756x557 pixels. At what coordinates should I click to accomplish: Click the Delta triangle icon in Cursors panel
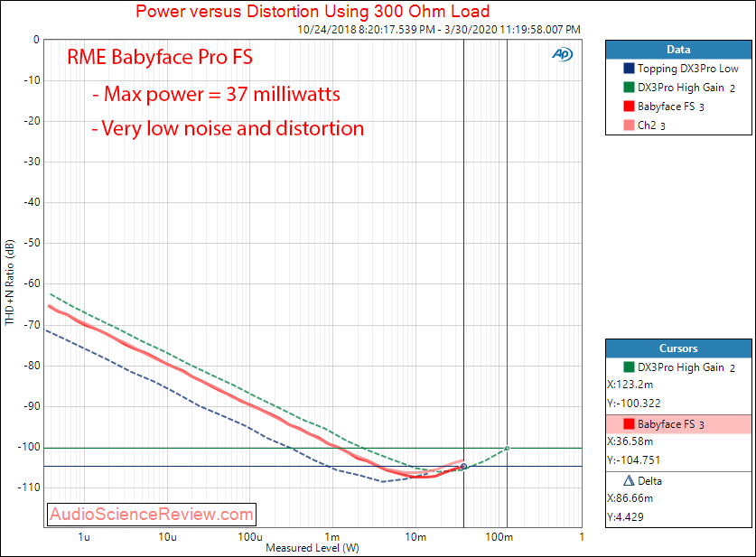click(x=629, y=481)
